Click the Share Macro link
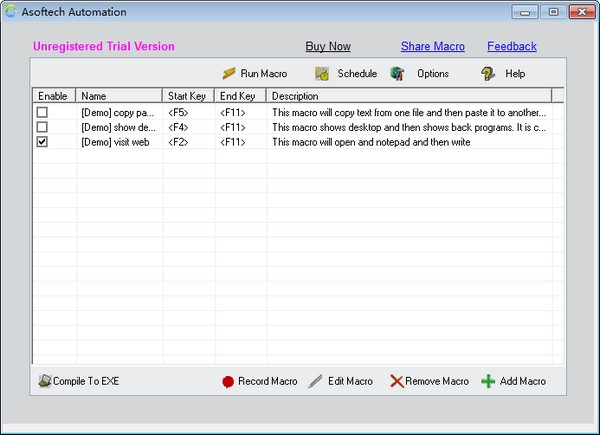The height and width of the screenshot is (435, 600). click(433, 46)
